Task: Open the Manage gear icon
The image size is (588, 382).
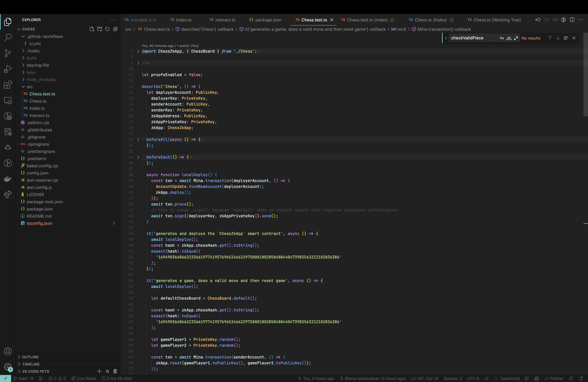Action: 8,367
